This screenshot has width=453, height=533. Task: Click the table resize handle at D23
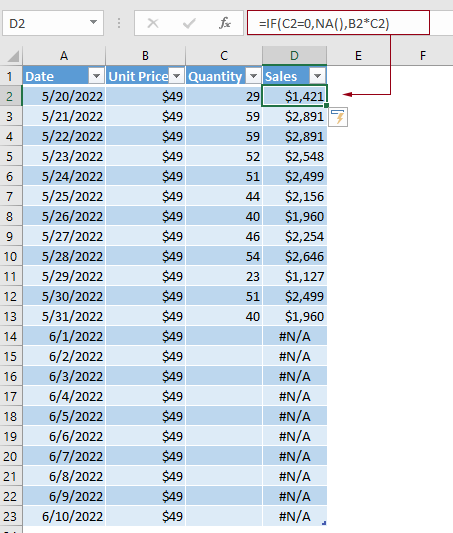(x=324, y=523)
